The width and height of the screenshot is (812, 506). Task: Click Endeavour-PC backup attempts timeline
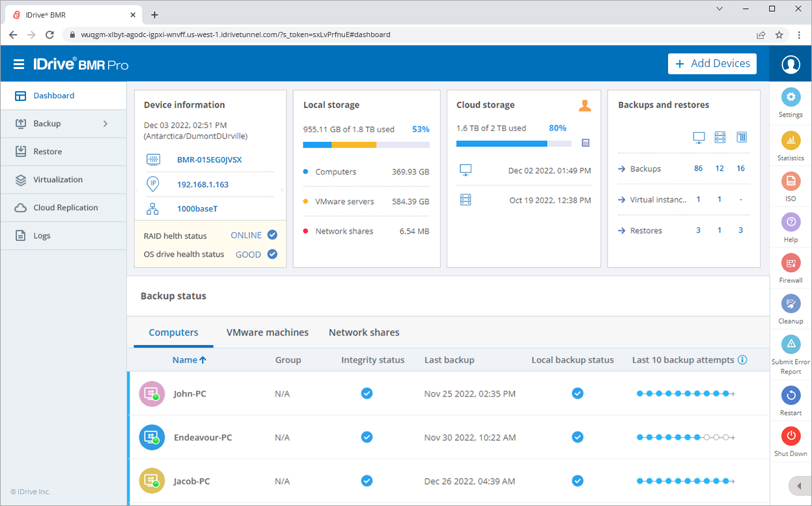pyautogui.click(x=686, y=437)
